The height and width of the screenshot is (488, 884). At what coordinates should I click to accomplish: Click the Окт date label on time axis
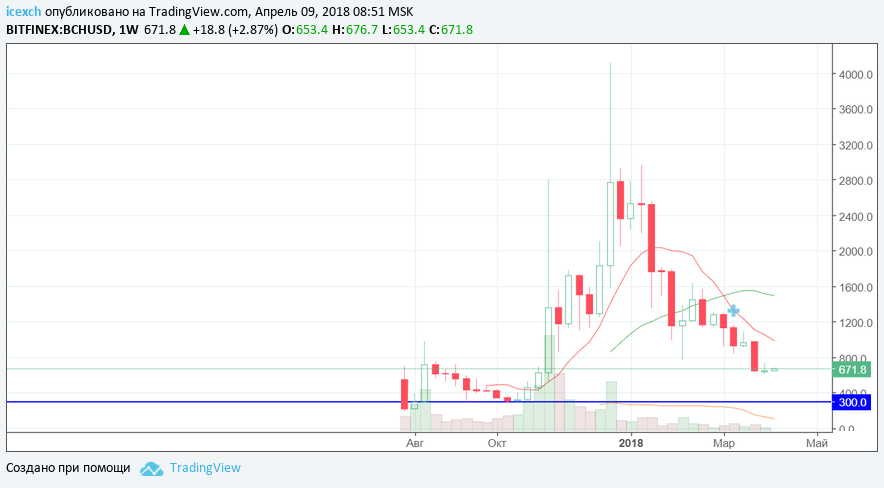tap(497, 443)
